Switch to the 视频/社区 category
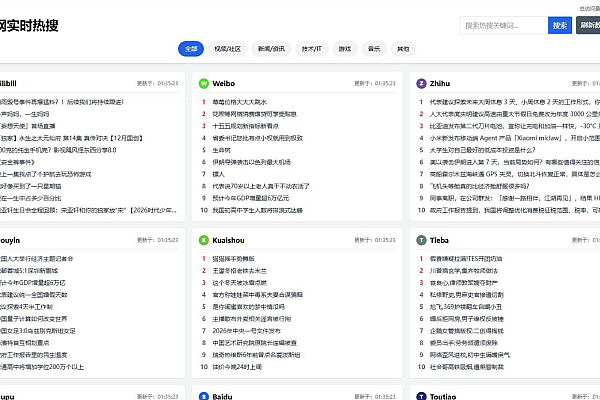600x400 pixels. coord(228,49)
